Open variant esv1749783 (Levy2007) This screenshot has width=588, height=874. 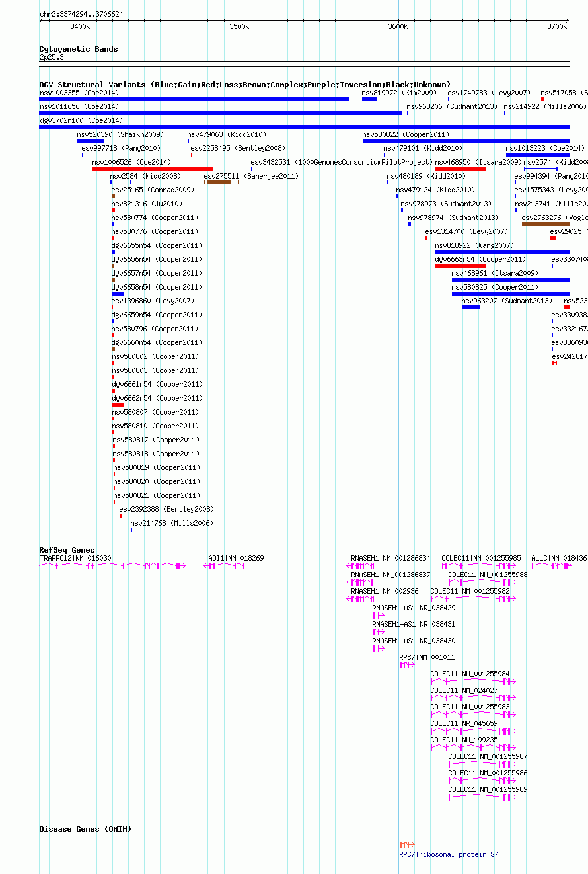[489, 93]
